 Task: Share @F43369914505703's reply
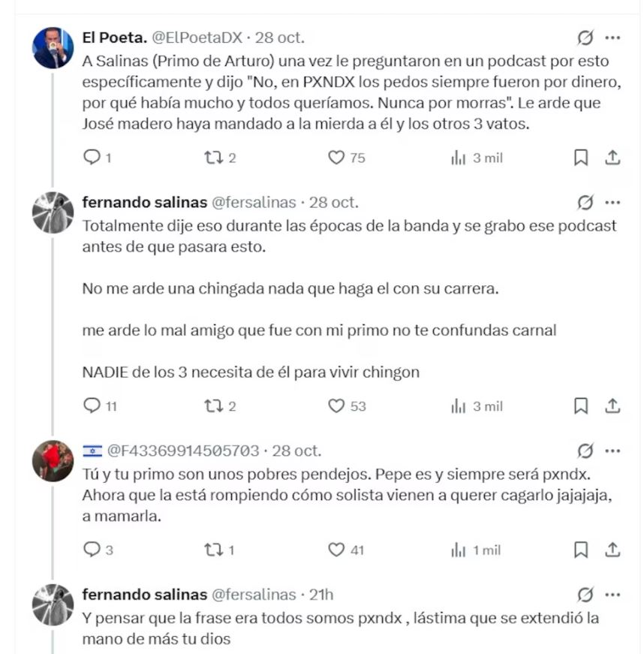click(612, 550)
